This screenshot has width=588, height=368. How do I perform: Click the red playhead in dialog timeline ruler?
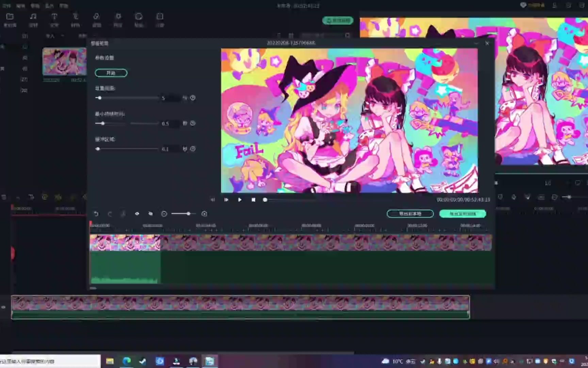click(x=91, y=224)
